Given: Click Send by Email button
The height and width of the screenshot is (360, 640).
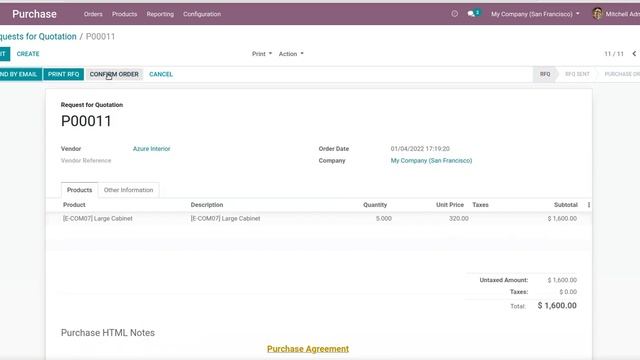Looking at the screenshot, I should 20,74.
